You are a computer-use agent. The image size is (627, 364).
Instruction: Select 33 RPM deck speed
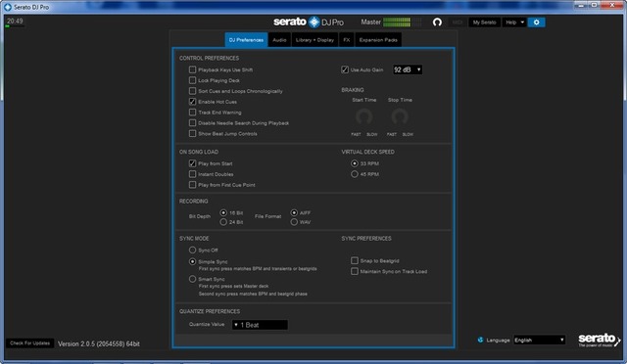[355, 163]
